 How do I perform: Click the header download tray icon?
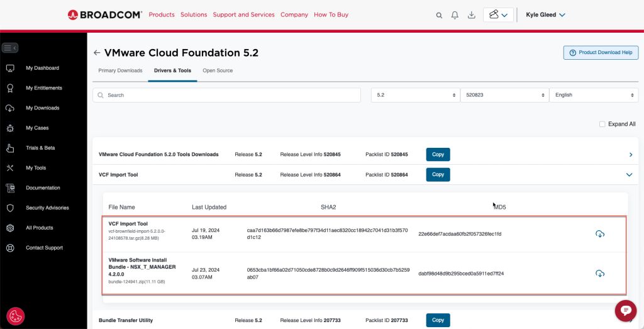coord(471,15)
